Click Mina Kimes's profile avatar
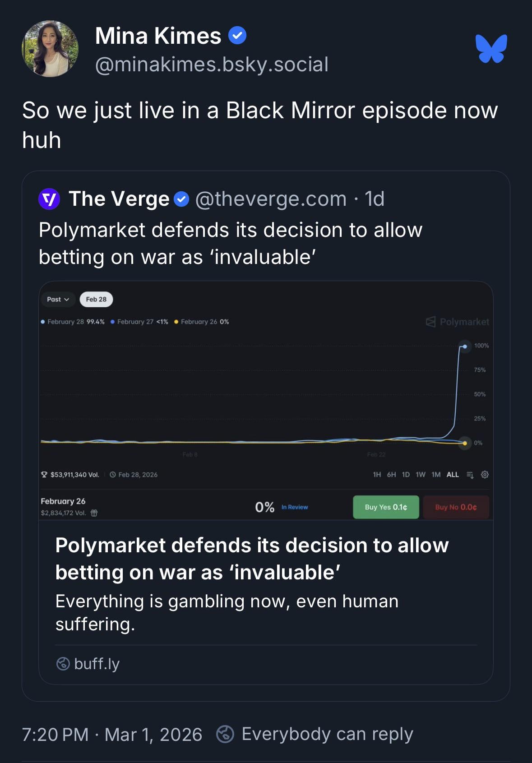Viewport: 532px width, 763px height. [50, 49]
